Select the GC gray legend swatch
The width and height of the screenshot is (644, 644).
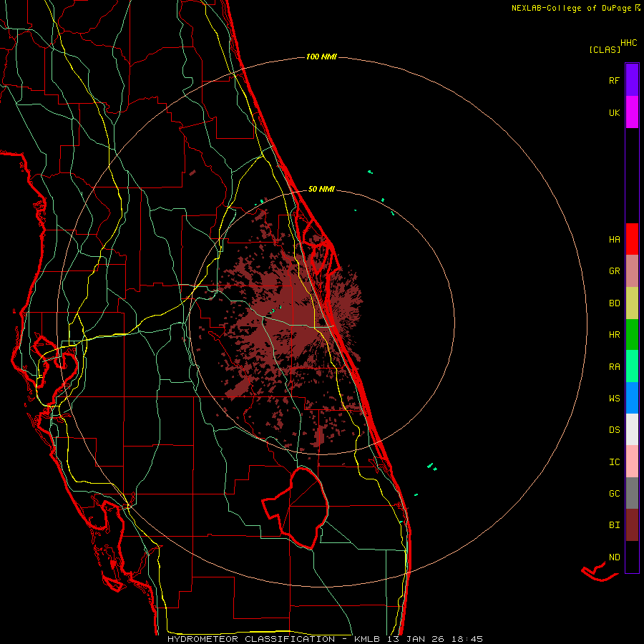[632, 493]
